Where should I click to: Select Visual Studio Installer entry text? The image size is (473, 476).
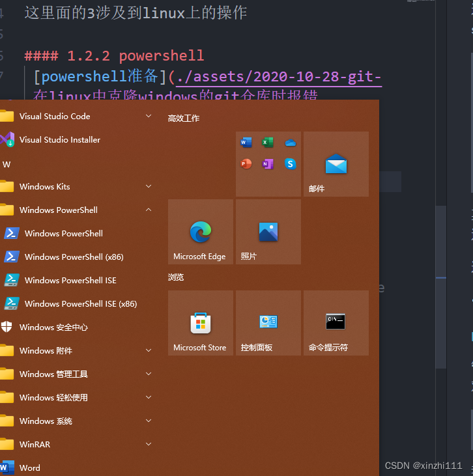tap(60, 139)
